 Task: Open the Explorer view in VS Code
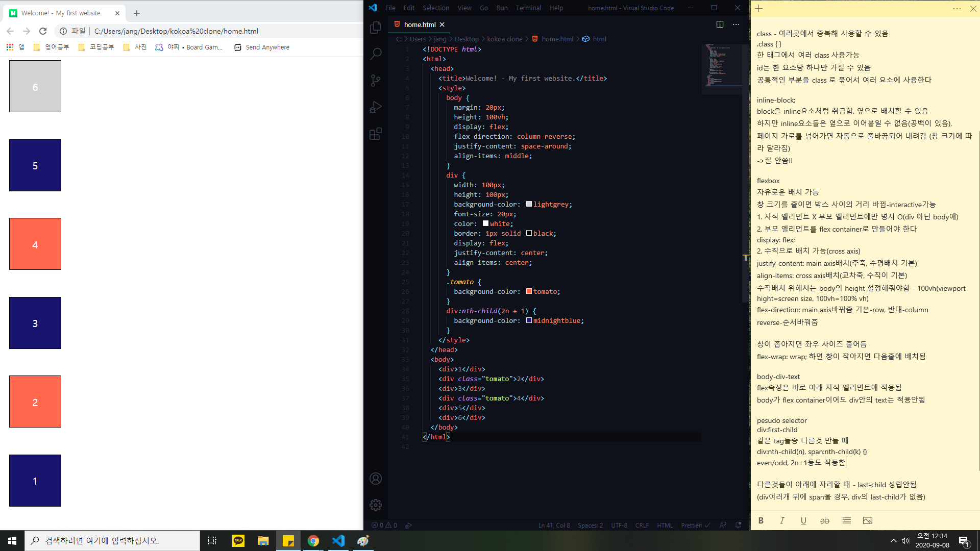point(376,27)
